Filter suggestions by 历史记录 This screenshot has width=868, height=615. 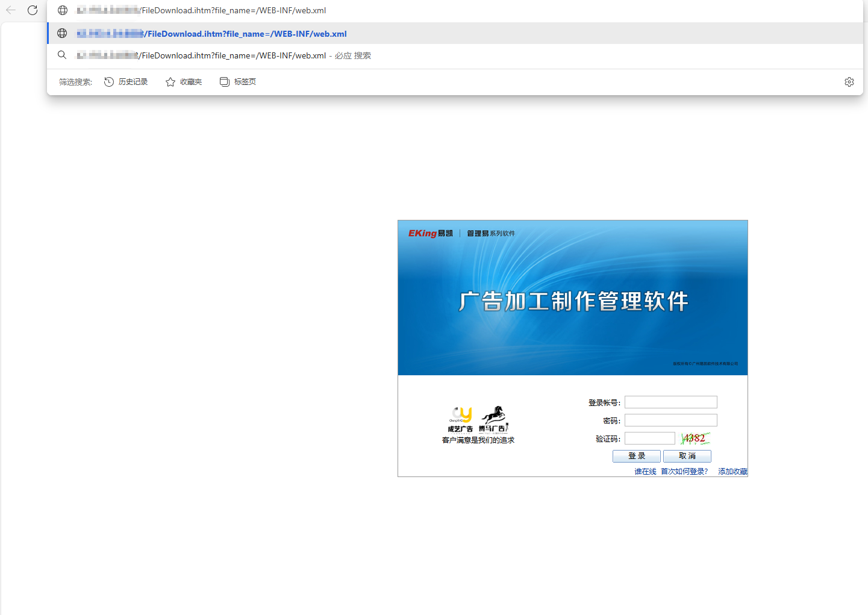click(x=126, y=82)
